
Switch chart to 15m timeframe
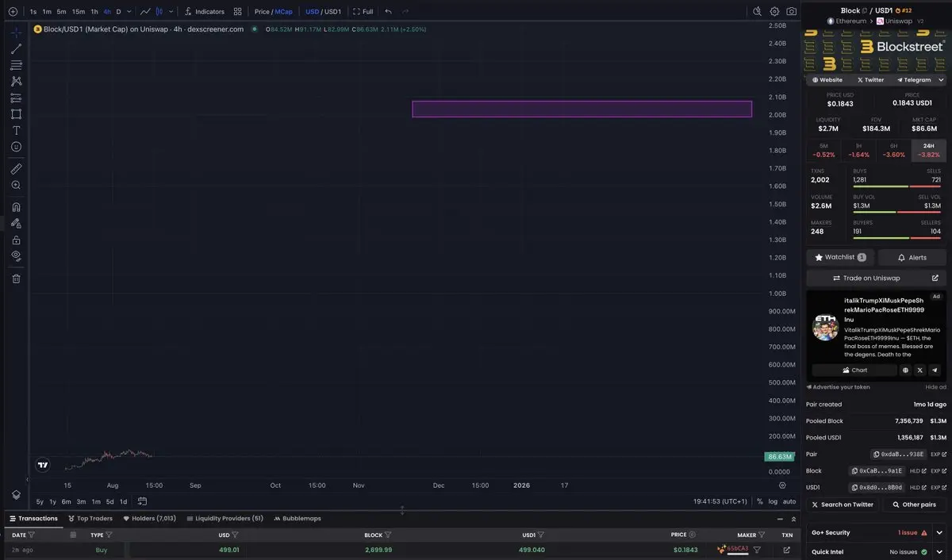click(78, 12)
